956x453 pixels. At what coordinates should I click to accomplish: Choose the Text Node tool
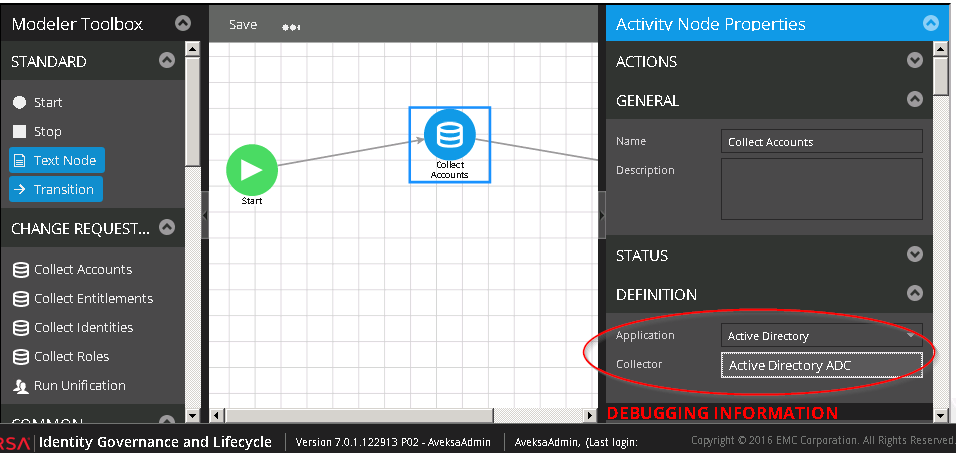pos(57,160)
